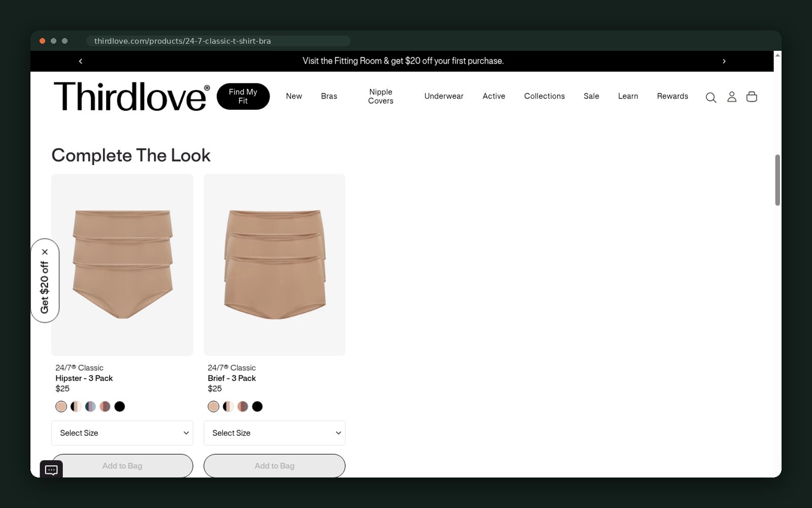Click the Thirdlove logo
812x508 pixels.
tap(131, 97)
